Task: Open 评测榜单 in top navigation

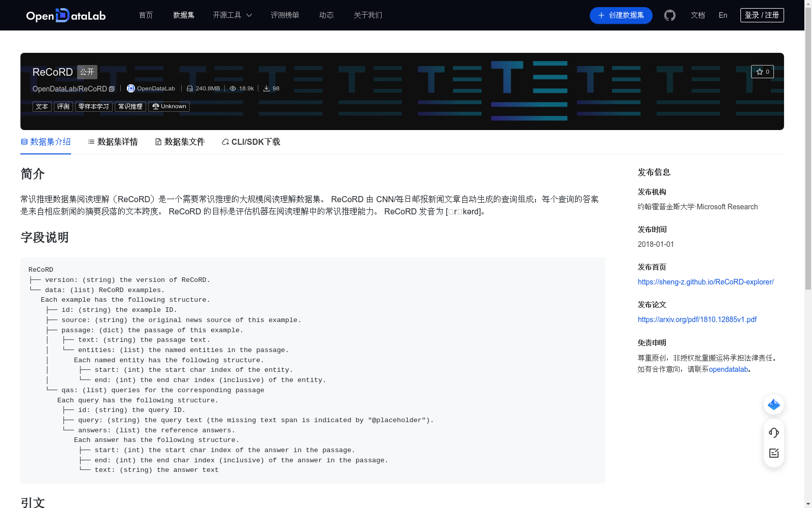Action: (285, 15)
